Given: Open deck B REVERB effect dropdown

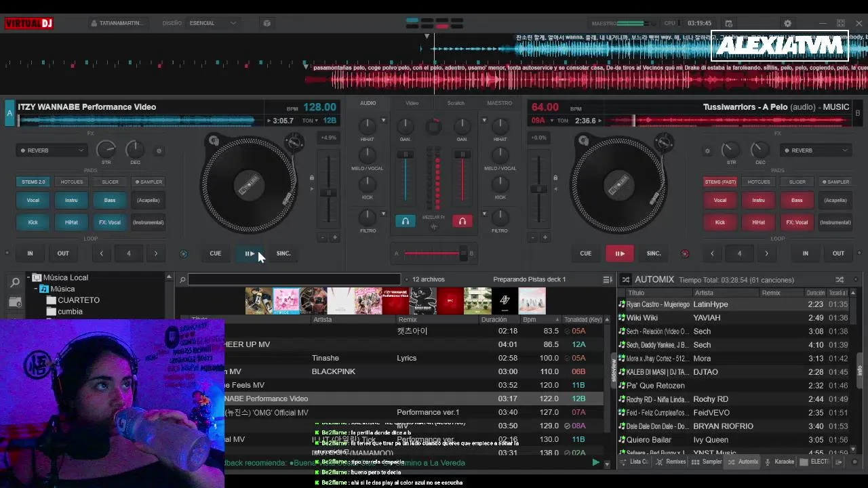Looking at the screenshot, I should 816,150.
